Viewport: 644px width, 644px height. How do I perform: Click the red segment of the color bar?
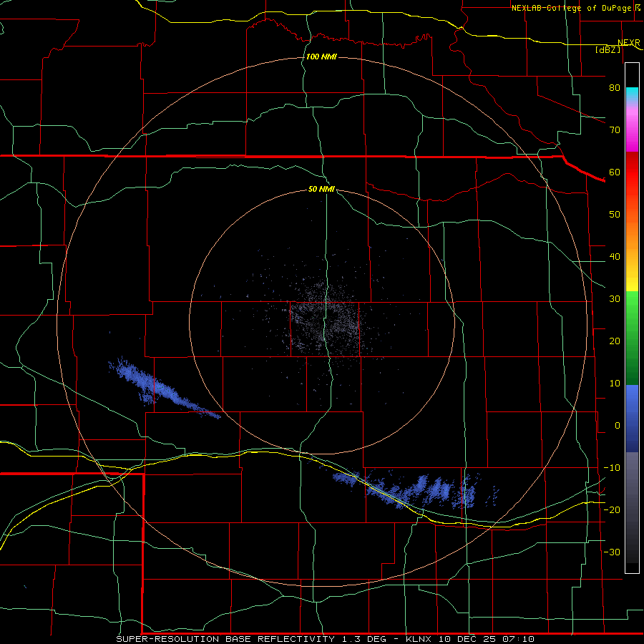pyautogui.click(x=632, y=172)
